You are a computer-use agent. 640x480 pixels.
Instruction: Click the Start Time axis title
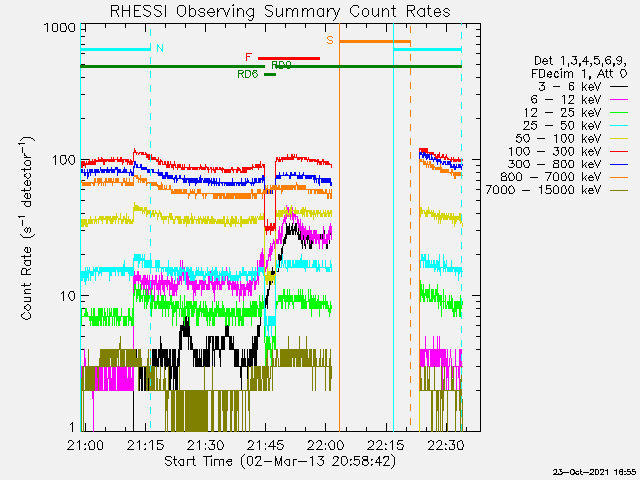pyautogui.click(x=280, y=461)
